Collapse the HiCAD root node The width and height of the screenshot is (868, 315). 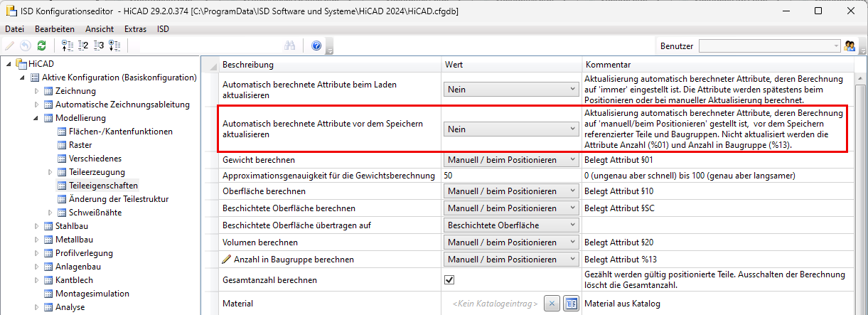[x=9, y=64]
